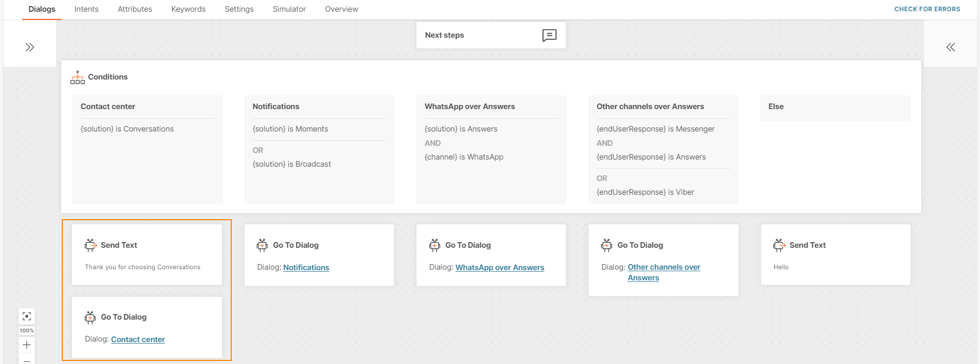Viewport: 980px width, 364px height.
Task: Click the robot icon on Go To Dialog Notifications
Action: tap(262, 245)
